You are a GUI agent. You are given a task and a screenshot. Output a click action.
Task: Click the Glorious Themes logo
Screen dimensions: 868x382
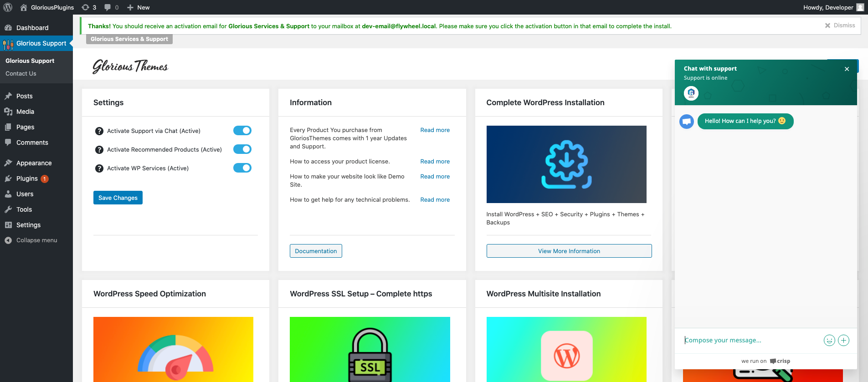130,66
